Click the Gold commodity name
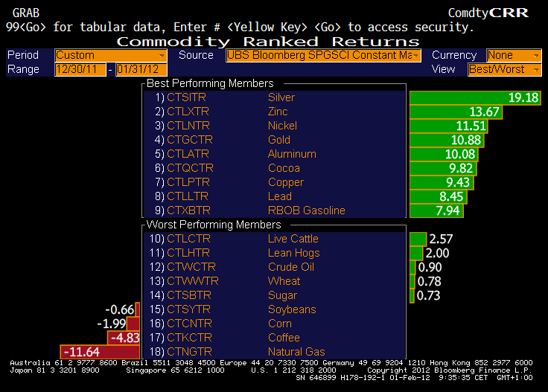 (x=279, y=140)
